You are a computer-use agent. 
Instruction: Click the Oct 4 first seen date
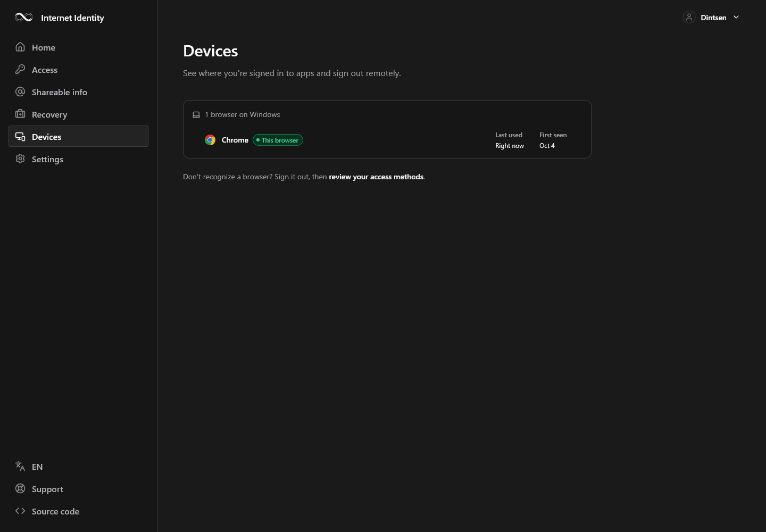pyautogui.click(x=547, y=146)
